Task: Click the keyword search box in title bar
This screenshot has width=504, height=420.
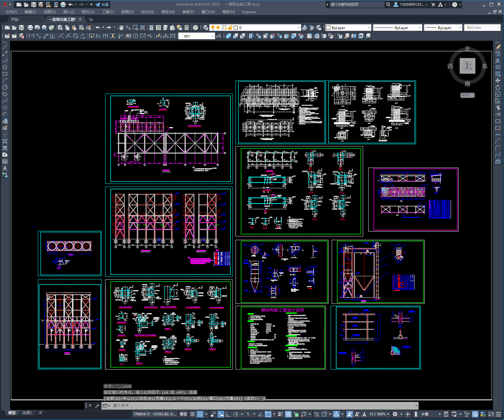Action: point(357,5)
